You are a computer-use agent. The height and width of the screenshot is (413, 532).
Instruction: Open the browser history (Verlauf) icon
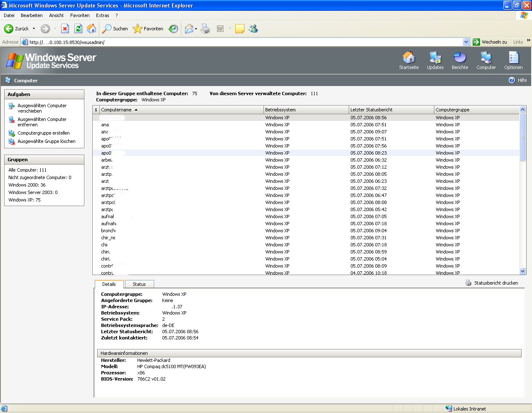coord(173,29)
